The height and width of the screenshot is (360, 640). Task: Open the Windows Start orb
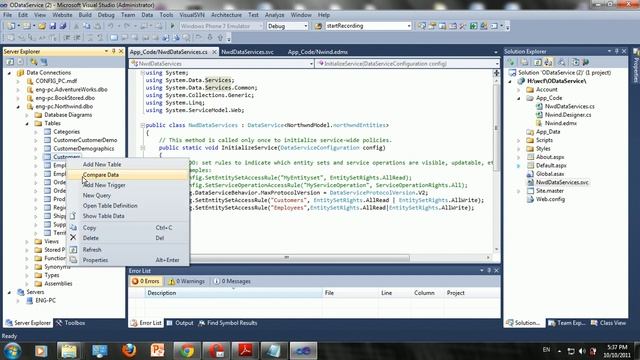pyautogui.click(x=12, y=351)
